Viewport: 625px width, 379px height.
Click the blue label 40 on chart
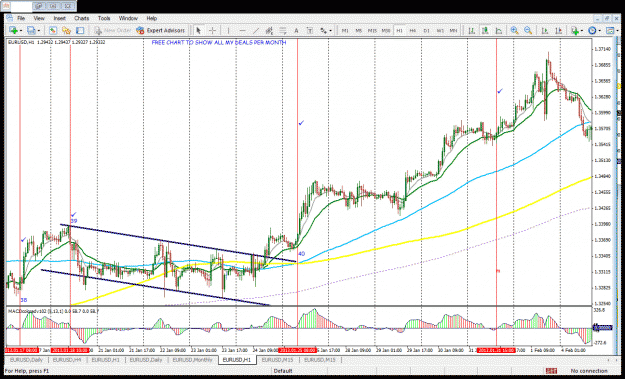(301, 253)
